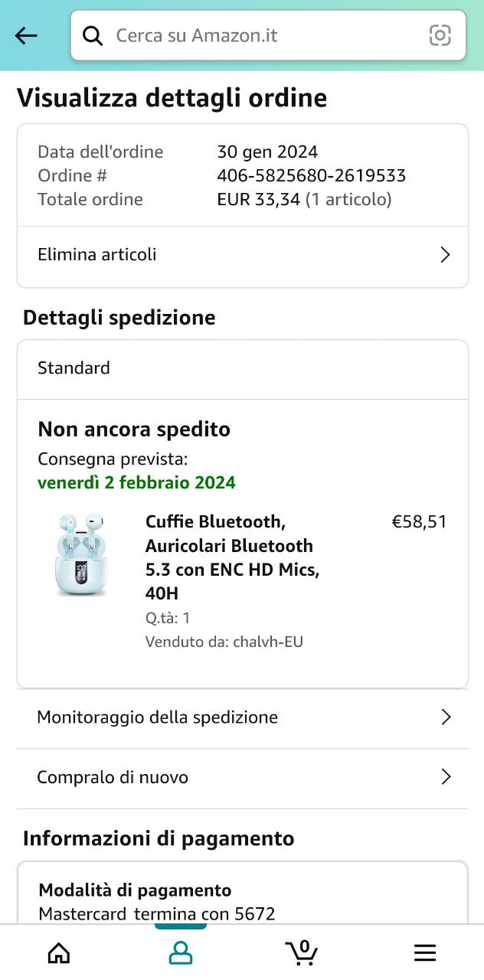Expand Elimina articoli chevron
This screenshot has width=484, height=980.
(445, 255)
